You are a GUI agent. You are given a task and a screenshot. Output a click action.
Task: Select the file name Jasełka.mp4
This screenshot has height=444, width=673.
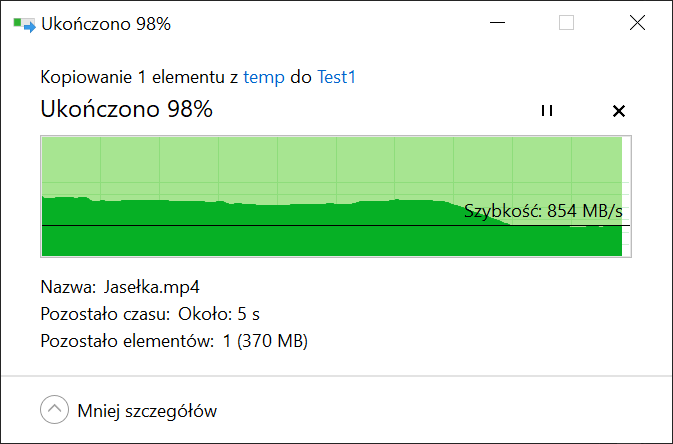pyautogui.click(x=152, y=287)
